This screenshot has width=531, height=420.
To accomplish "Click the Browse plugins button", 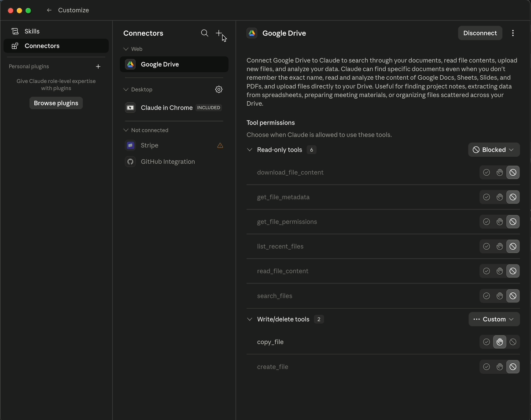I will pos(56,103).
